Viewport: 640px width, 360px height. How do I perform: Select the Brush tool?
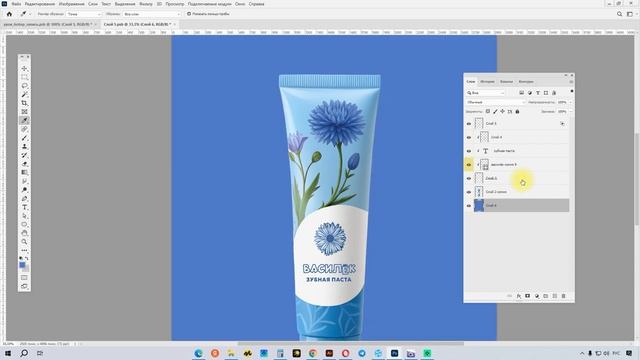[x=24, y=138]
